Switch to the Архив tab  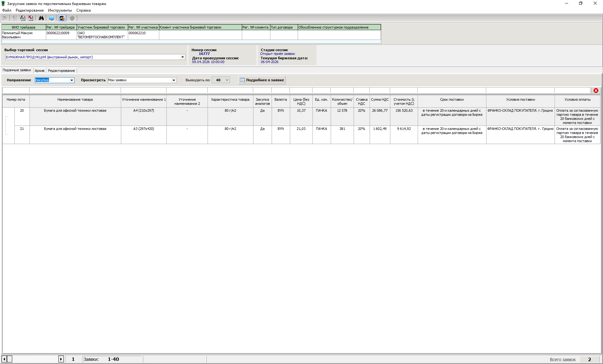[40, 71]
